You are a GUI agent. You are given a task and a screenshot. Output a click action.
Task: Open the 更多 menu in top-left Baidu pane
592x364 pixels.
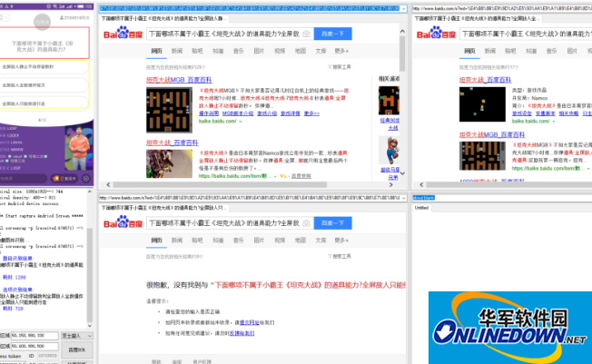click(341, 51)
